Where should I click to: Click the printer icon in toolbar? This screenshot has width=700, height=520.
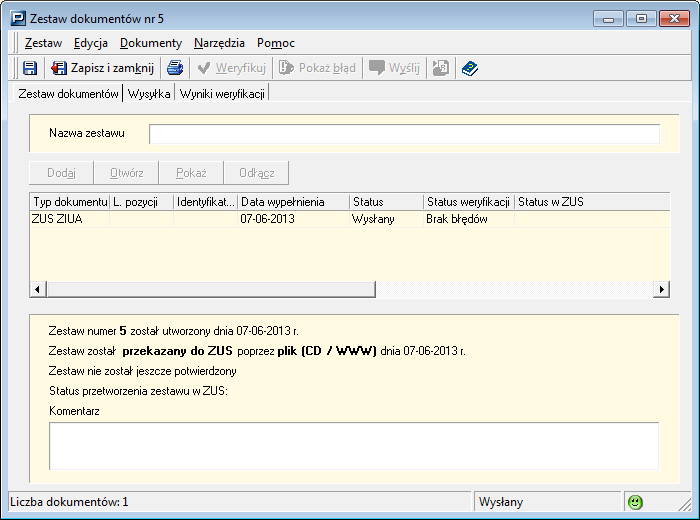pos(175,68)
